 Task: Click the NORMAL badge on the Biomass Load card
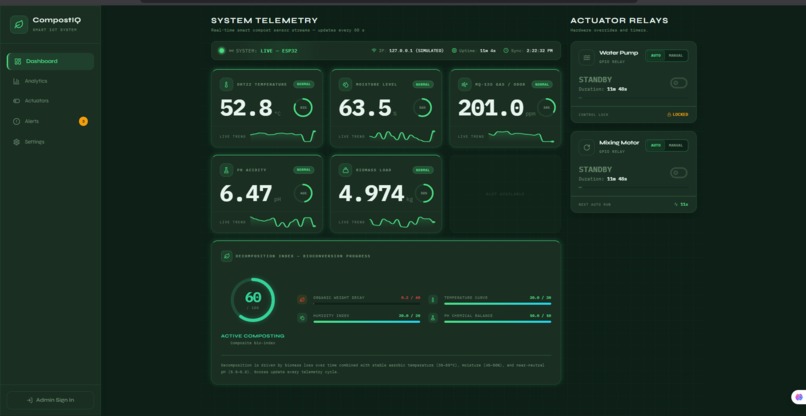tap(423, 170)
